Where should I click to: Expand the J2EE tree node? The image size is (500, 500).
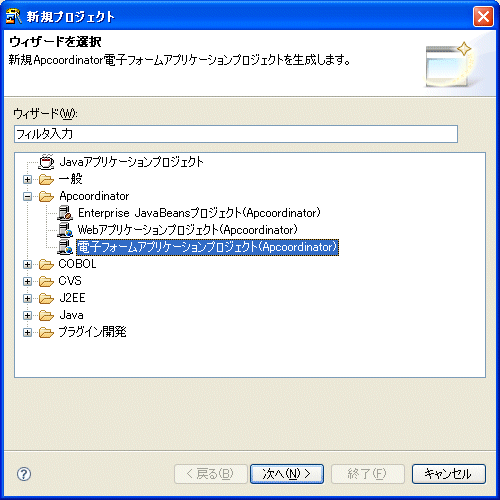coord(28,298)
